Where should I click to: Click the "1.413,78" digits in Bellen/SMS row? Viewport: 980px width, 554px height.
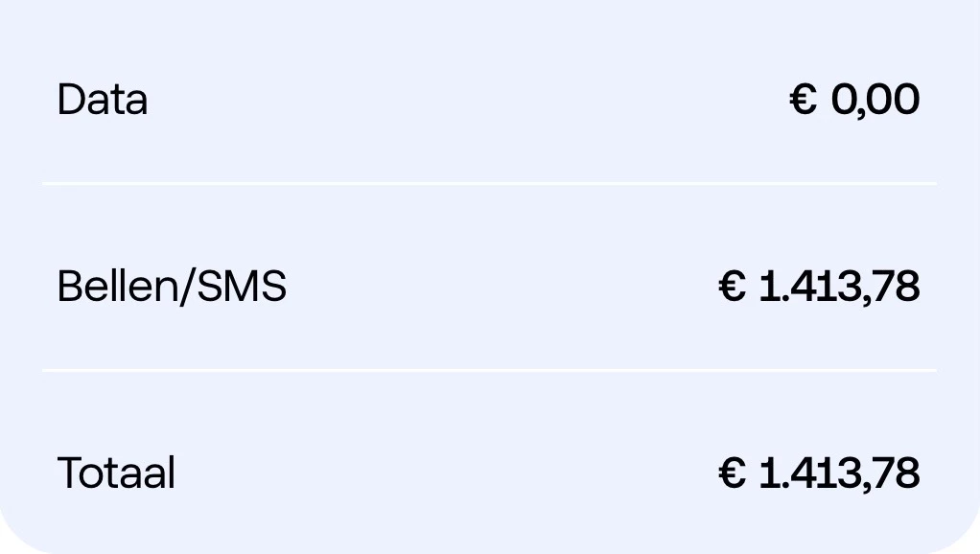(x=839, y=287)
